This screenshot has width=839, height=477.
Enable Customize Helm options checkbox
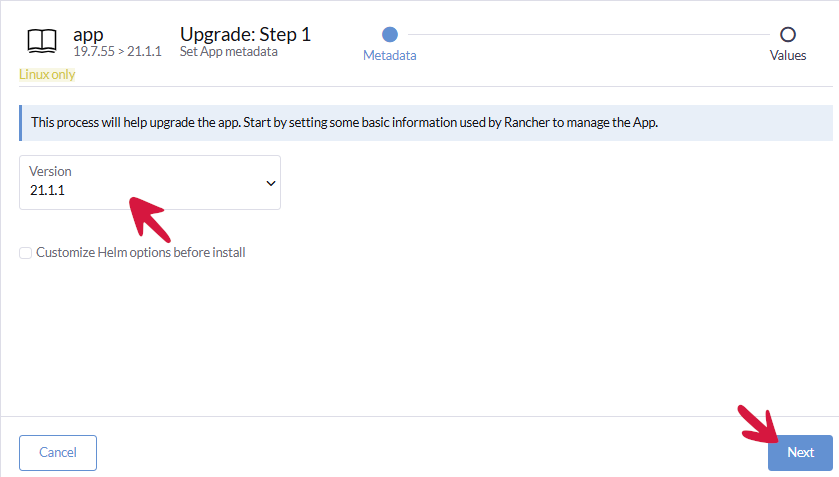tap(26, 253)
